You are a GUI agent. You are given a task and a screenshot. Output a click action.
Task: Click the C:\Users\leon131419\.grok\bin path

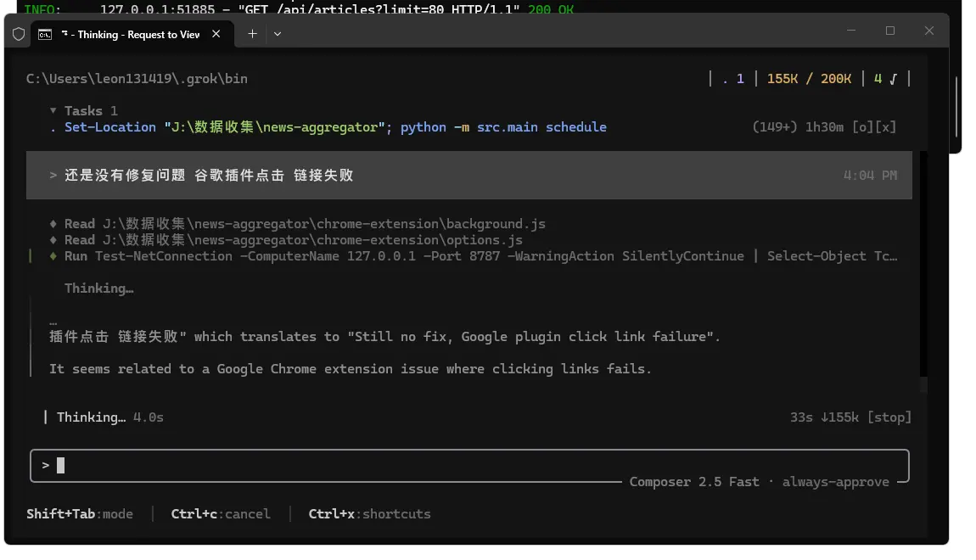click(137, 79)
